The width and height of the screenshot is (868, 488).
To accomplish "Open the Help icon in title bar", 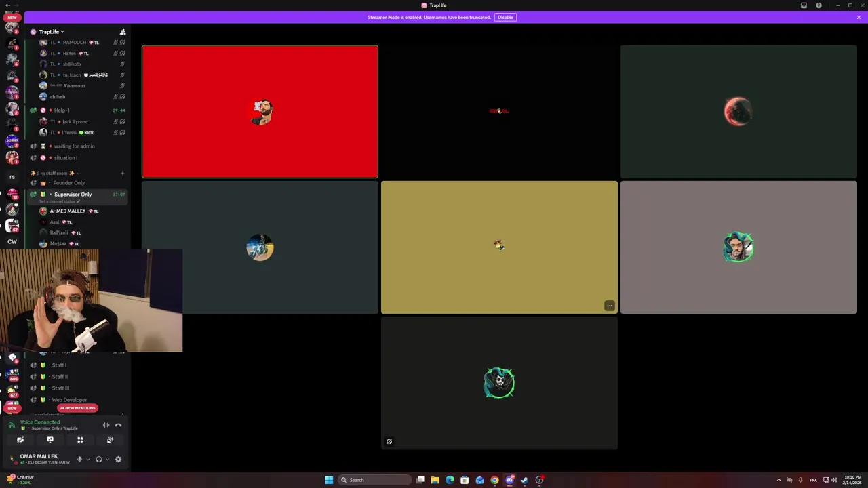I will (x=818, y=5).
